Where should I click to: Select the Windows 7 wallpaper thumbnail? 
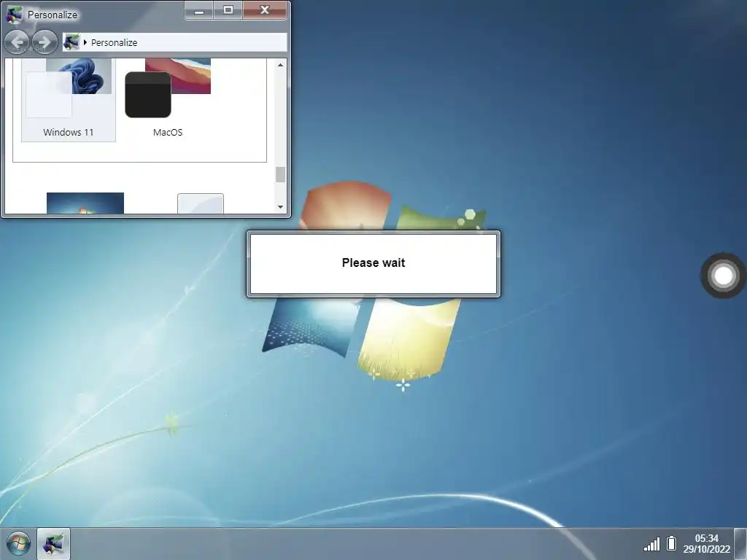pyautogui.click(x=85, y=203)
